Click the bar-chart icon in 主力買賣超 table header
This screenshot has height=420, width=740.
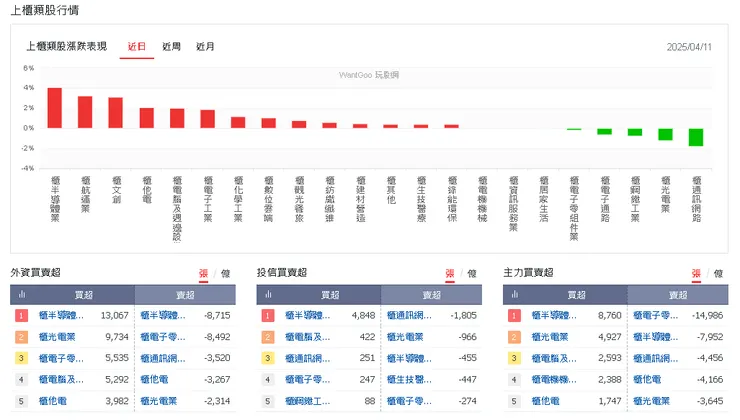point(514,294)
